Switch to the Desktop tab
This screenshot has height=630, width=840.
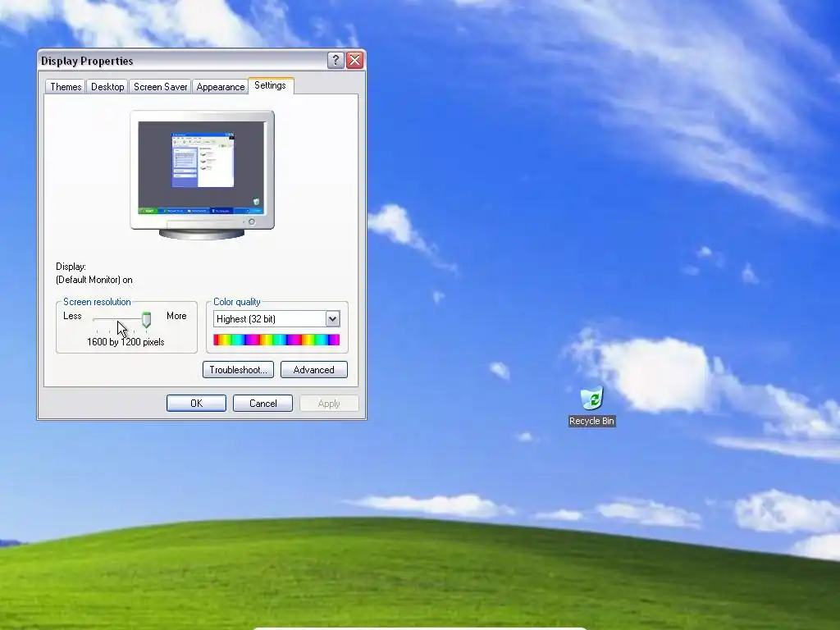107,87
